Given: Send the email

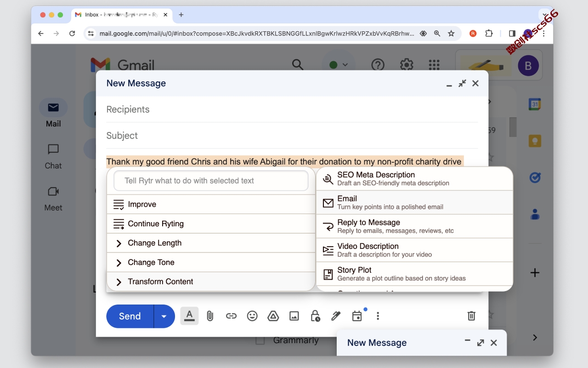Looking at the screenshot, I should click(130, 316).
